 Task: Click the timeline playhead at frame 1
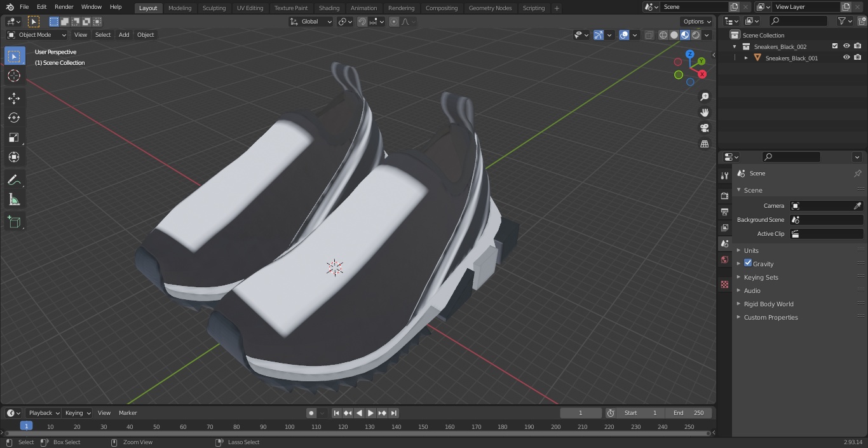(x=26, y=426)
